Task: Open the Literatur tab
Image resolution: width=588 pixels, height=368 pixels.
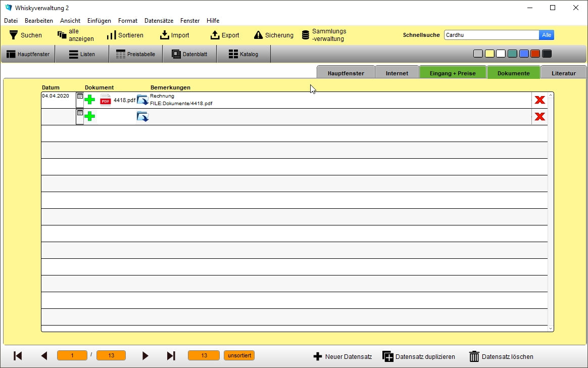Action: click(563, 73)
